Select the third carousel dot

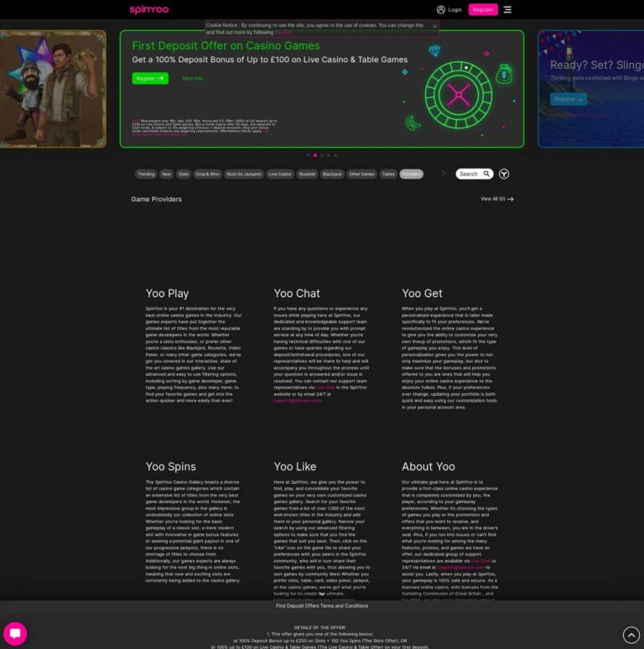[322, 155]
